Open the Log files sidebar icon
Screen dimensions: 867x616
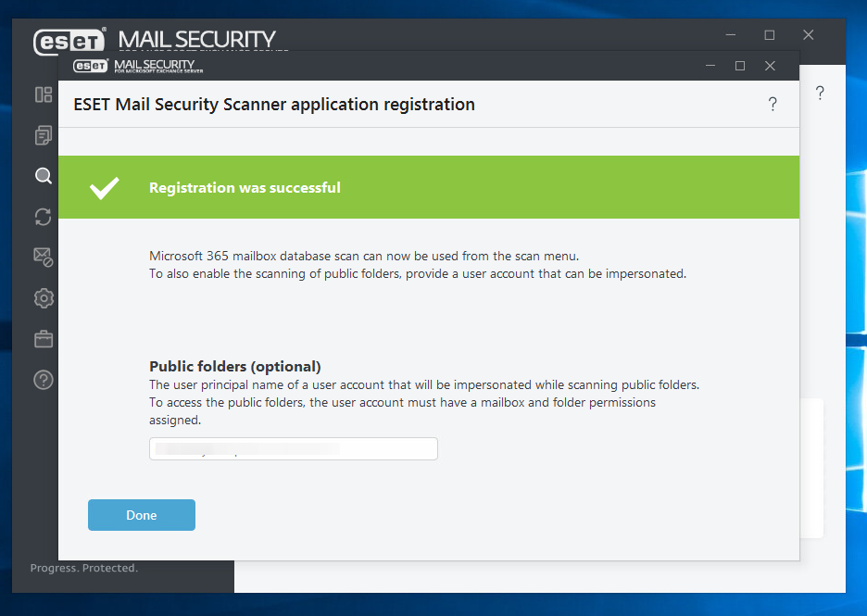pyautogui.click(x=44, y=135)
